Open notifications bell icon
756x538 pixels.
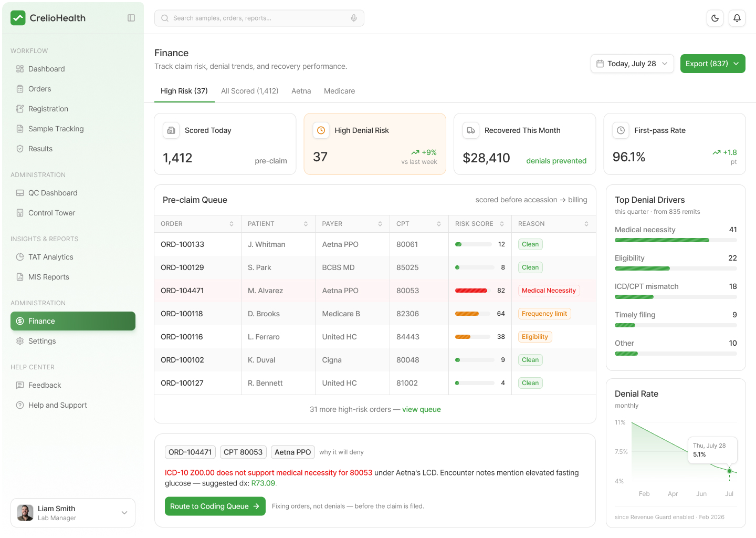737,18
